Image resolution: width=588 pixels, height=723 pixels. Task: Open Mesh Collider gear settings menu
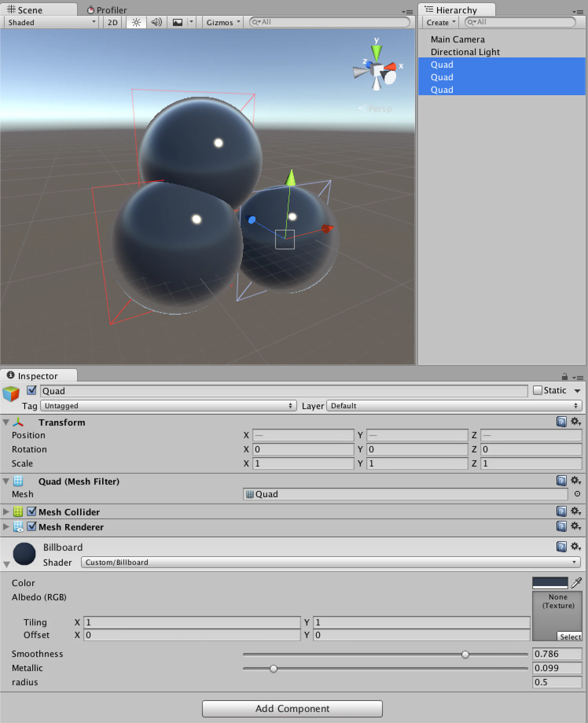[x=576, y=511]
